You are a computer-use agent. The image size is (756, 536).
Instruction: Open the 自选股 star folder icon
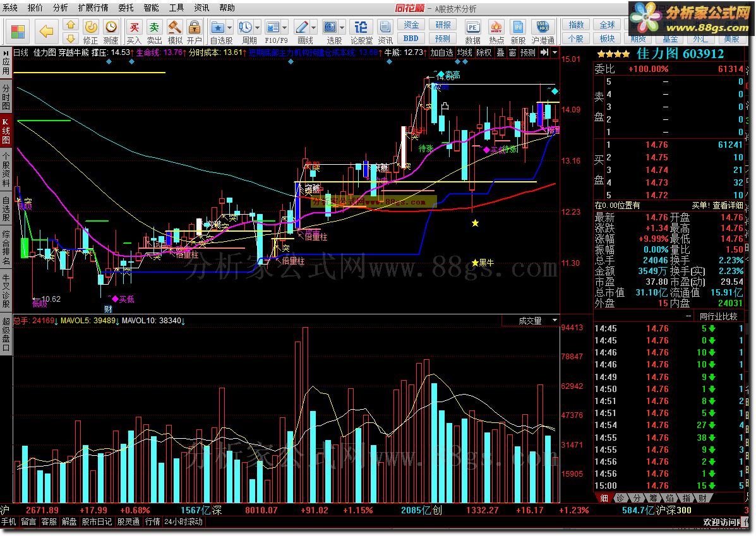pyautogui.click(x=217, y=27)
